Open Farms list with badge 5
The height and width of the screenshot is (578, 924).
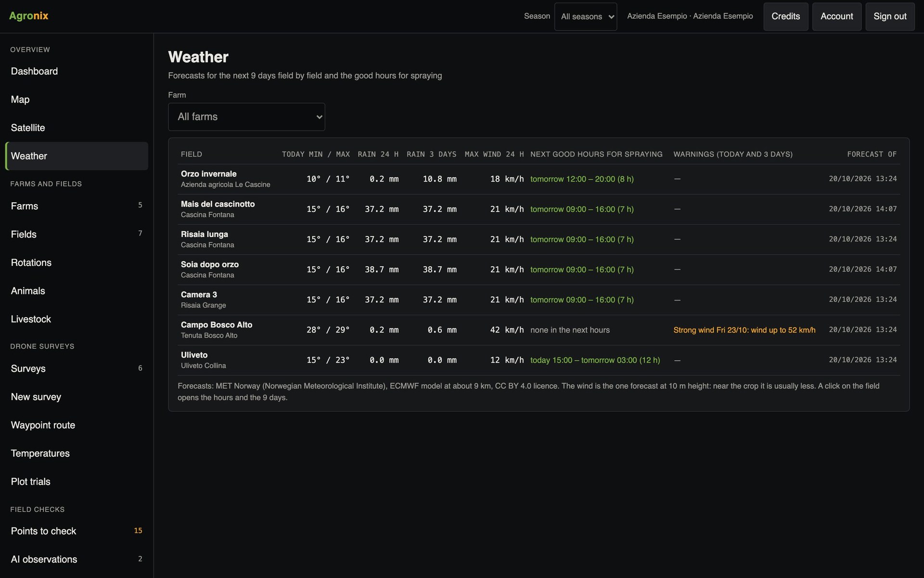[77, 206]
